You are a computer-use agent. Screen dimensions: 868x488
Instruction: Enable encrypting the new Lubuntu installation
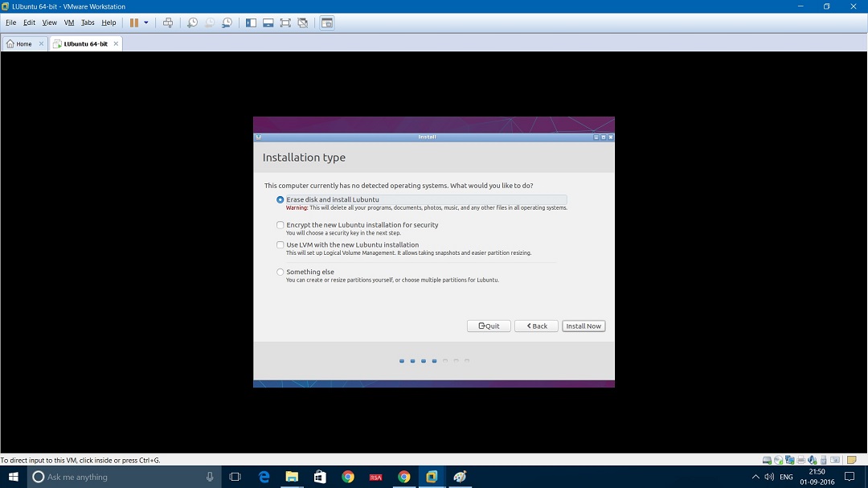(x=280, y=225)
